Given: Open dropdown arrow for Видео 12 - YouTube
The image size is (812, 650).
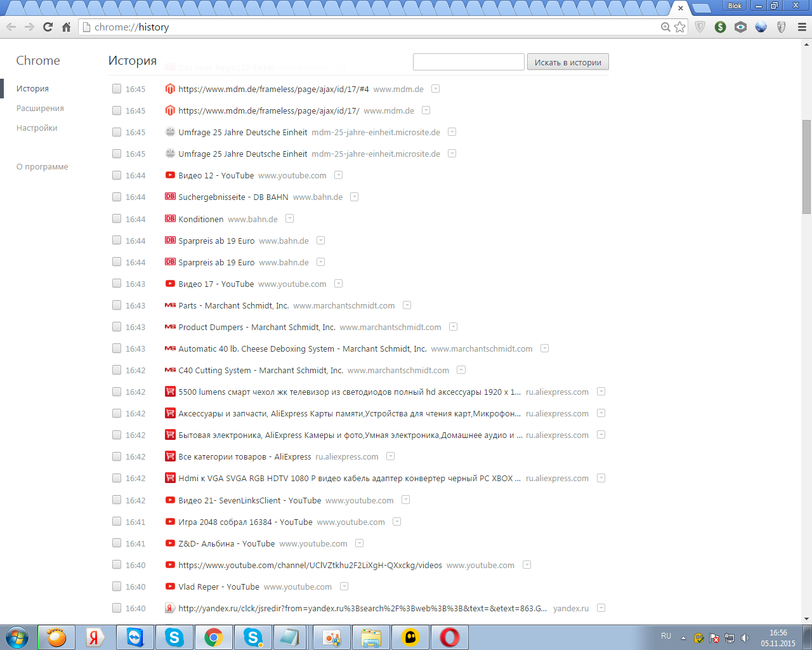Looking at the screenshot, I should pos(339,175).
